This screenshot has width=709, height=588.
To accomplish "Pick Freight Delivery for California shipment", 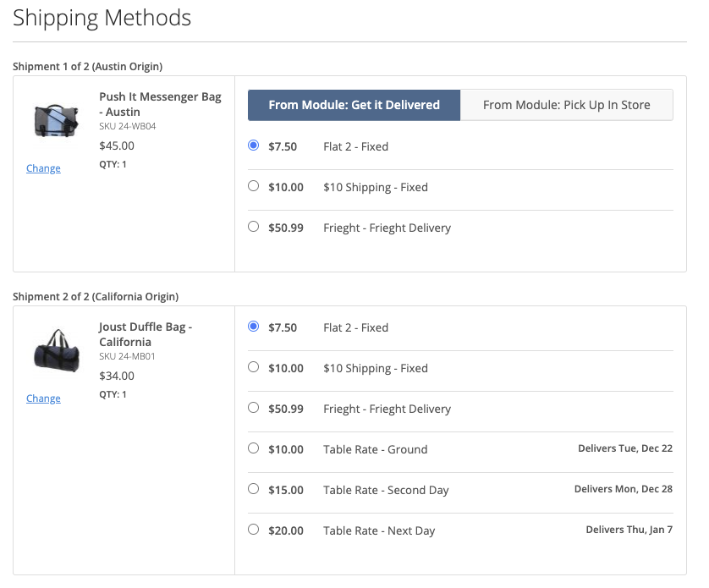I will 254,408.
